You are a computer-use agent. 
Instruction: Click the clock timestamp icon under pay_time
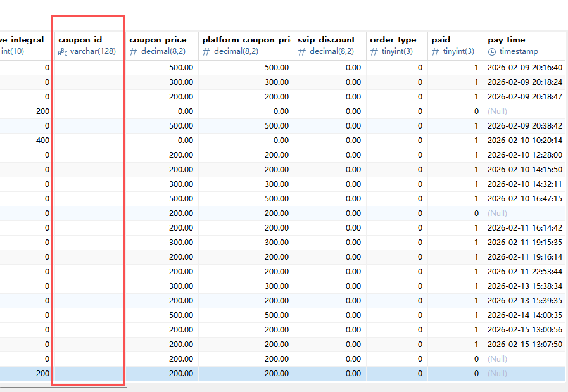pyautogui.click(x=492, y=52)
